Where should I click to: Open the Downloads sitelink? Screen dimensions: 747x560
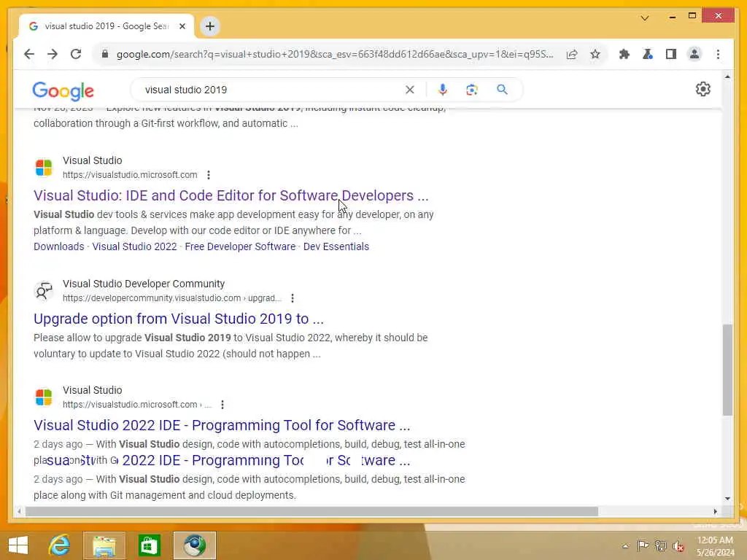[58, 246]
